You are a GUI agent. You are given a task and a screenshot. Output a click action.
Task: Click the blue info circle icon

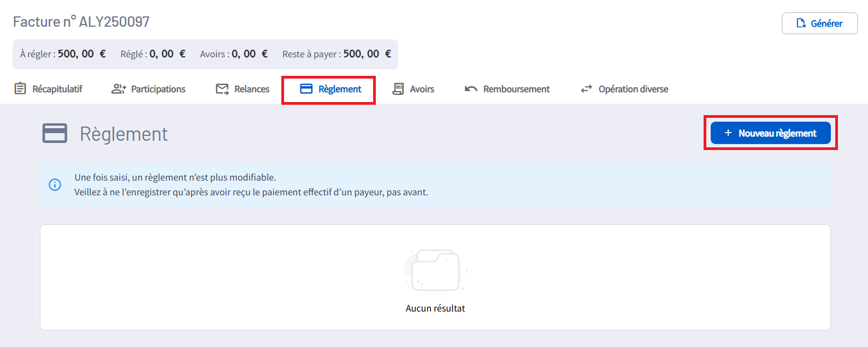[55, 185]
